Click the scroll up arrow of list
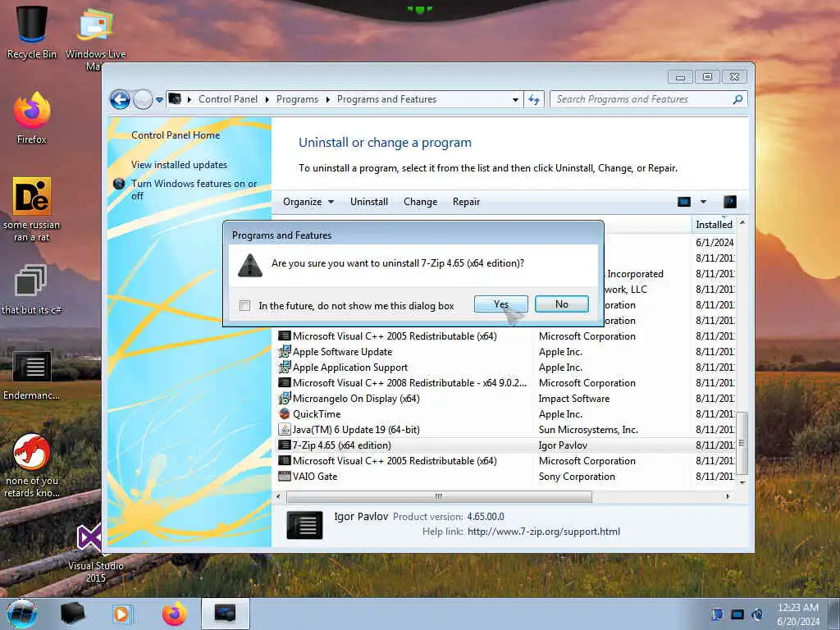Screen dimensions: 840x630 pyautogui.click(x=742, y=222)
